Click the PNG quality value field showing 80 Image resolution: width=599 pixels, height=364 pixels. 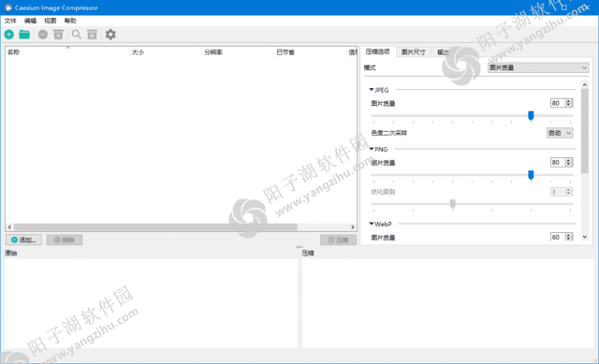(x=558, y=163)
